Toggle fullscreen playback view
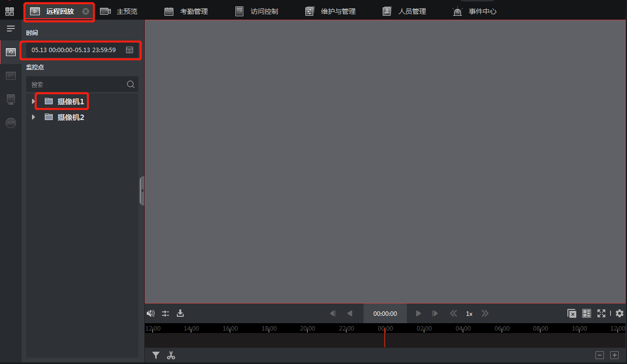The image size is (627, 364). coord(601,313)
